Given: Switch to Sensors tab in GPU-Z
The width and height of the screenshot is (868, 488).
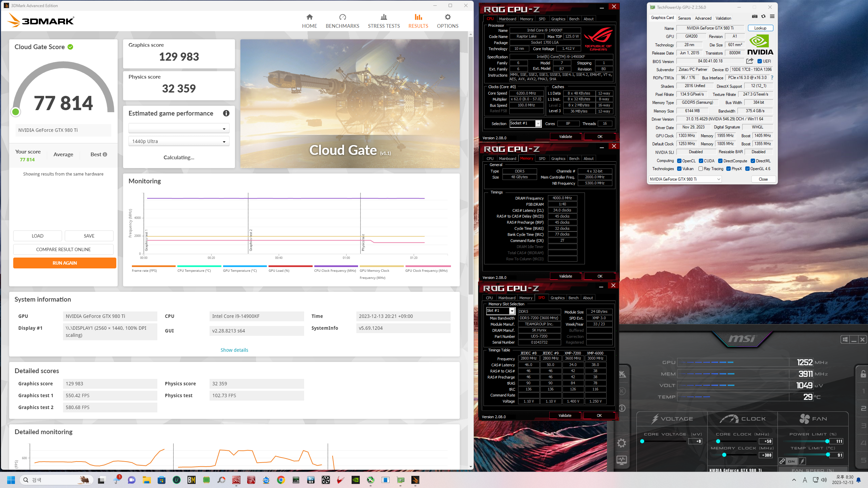Looking at the screenshot, I should click(684, 18).
